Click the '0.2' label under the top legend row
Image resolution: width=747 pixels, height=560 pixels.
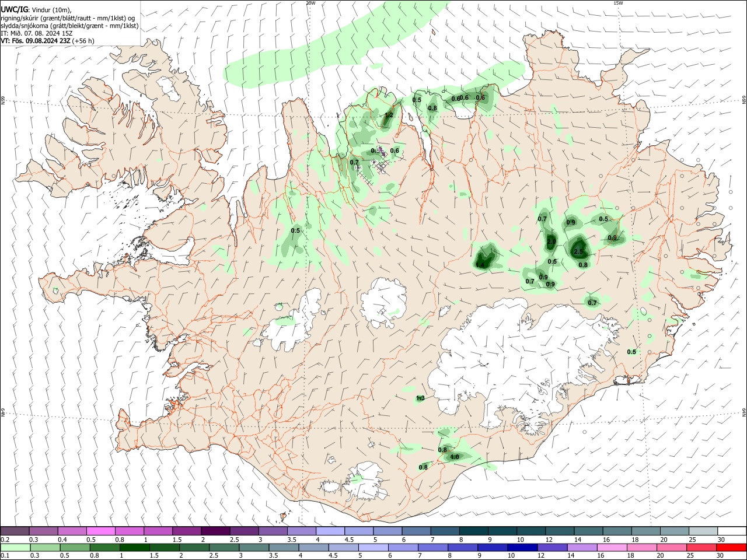pyautogui.click(x=5, y=540)
